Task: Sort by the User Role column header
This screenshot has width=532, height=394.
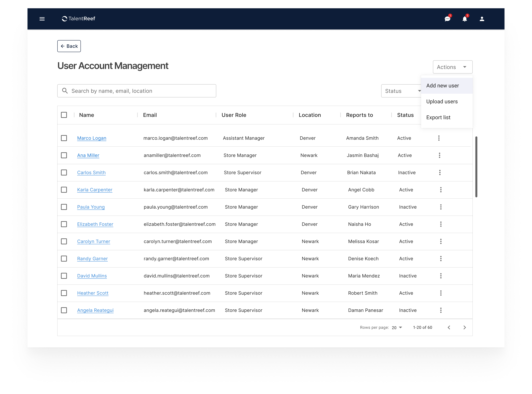Action: (x=234, y=115)
